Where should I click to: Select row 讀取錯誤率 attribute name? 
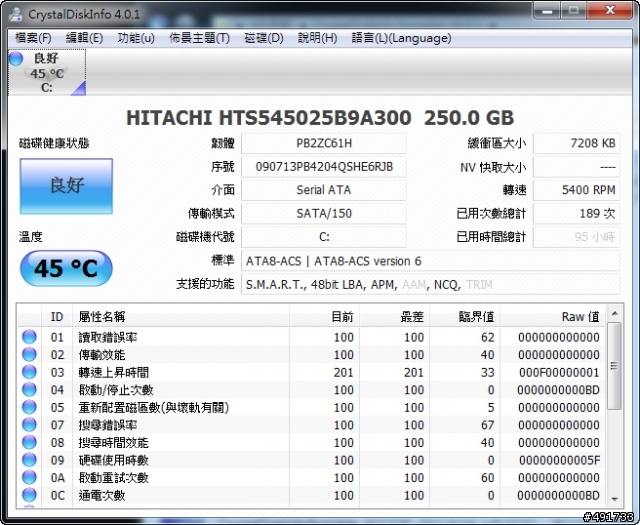click(x=108, y=337)
